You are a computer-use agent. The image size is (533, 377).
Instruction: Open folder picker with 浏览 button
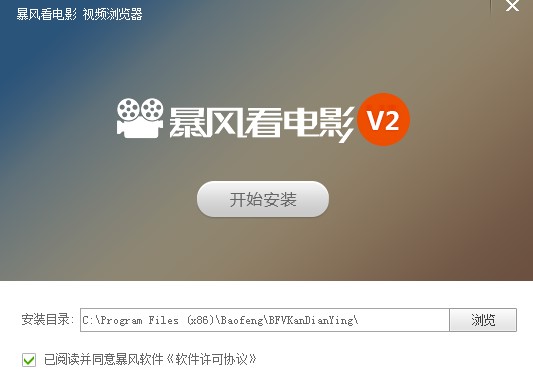tap(483, 320)
